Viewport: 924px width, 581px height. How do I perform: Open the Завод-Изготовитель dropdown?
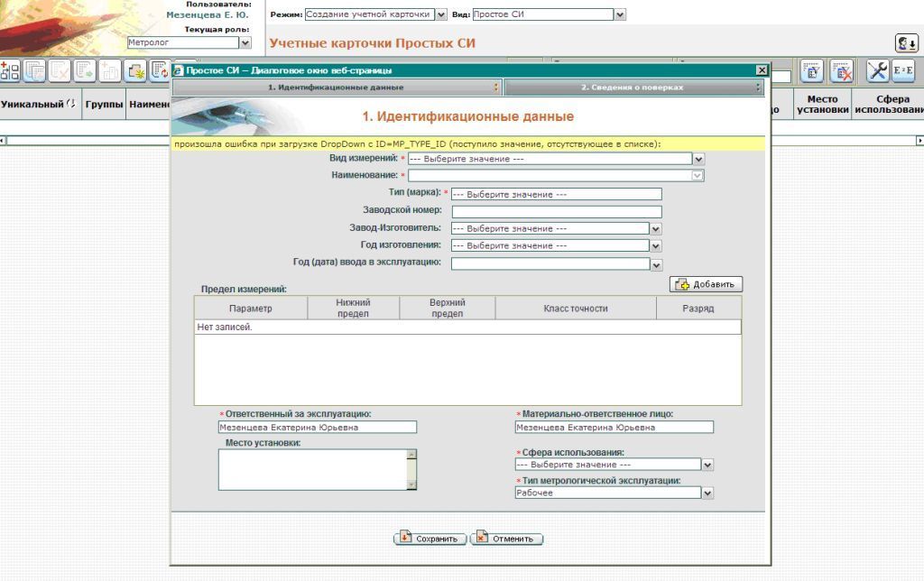[x=656, y=228]
